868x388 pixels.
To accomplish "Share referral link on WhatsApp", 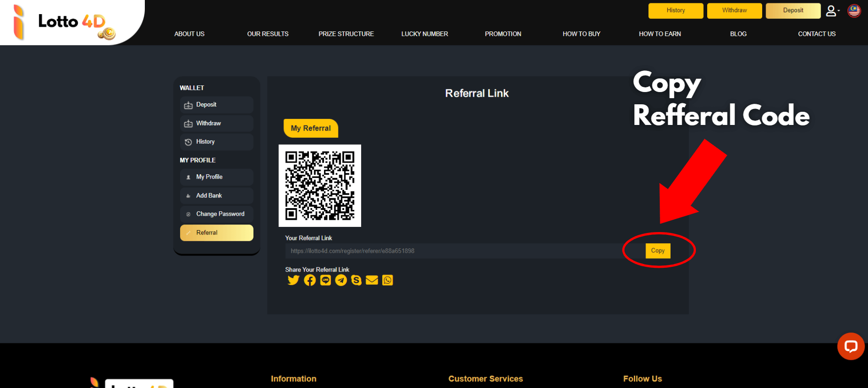I will pyautogui.click(x=387, y=280).
